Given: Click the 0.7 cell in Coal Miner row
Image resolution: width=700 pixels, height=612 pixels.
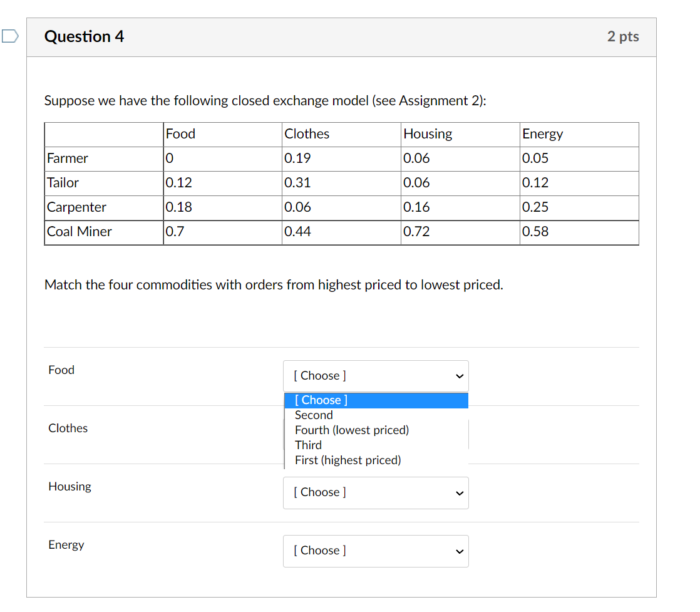Looking at the screenshot, I should click(223, 232).
